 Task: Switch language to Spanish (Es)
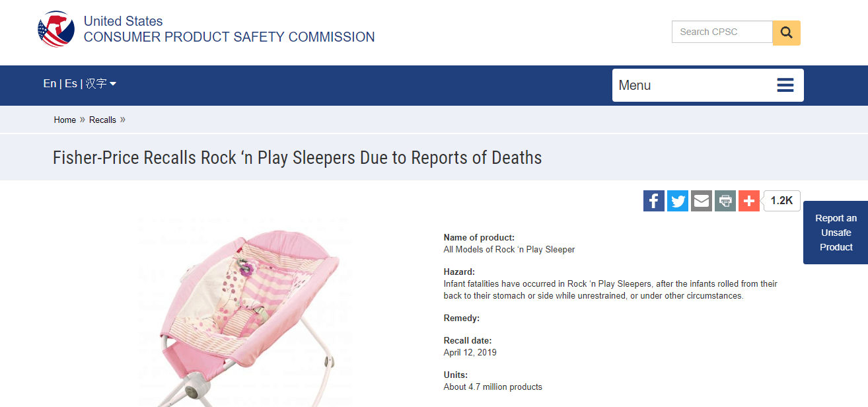pyautogui.click(x=71, y=83)
